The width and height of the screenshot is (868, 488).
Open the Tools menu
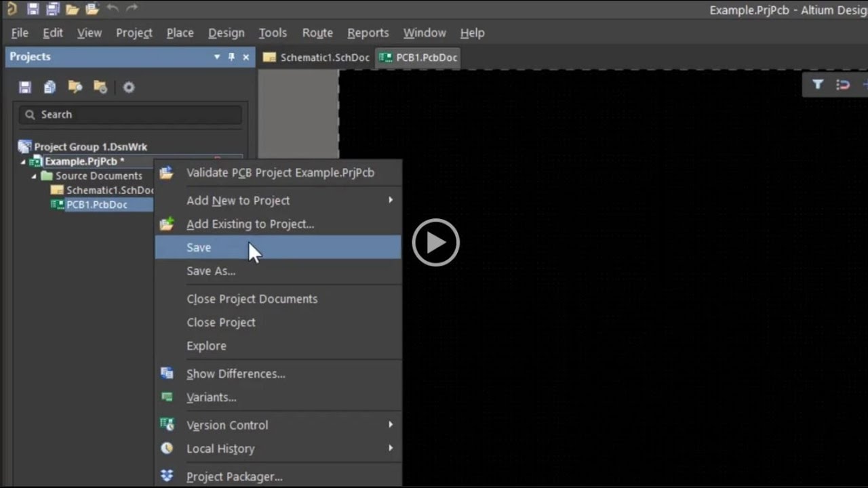click(x=273, y=33)
